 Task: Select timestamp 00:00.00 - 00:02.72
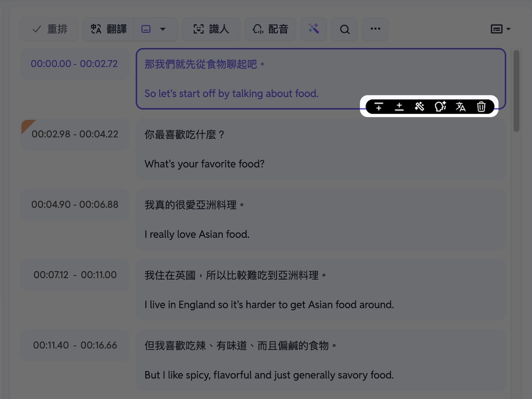click(74, 64)
